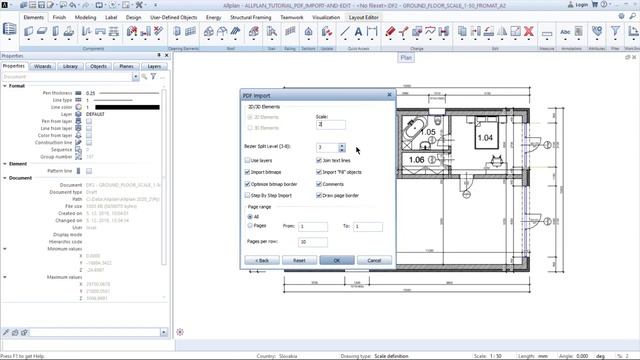Open the Wizards palette tab
This screenshot has height=360, width=640.
coord(42,66)
